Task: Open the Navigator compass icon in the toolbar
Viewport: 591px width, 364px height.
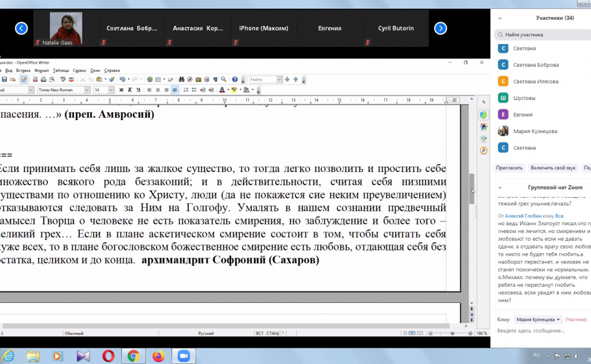Action: 190,80
